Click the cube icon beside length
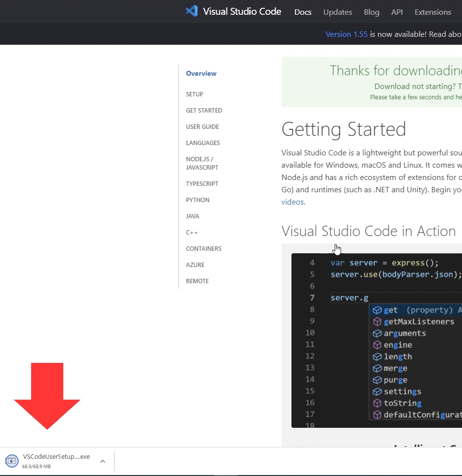 tap(377, 357)
